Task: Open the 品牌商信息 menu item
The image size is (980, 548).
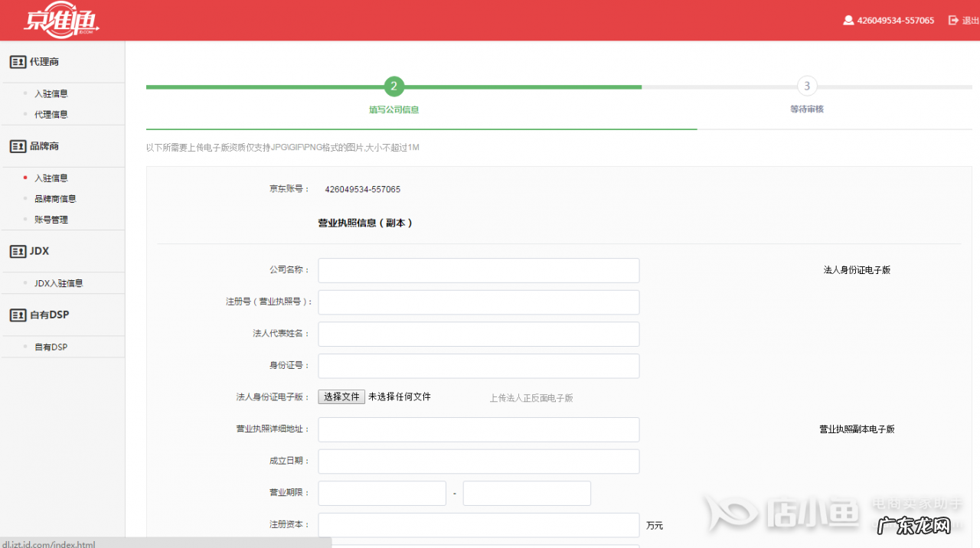Action: (55, 198)
